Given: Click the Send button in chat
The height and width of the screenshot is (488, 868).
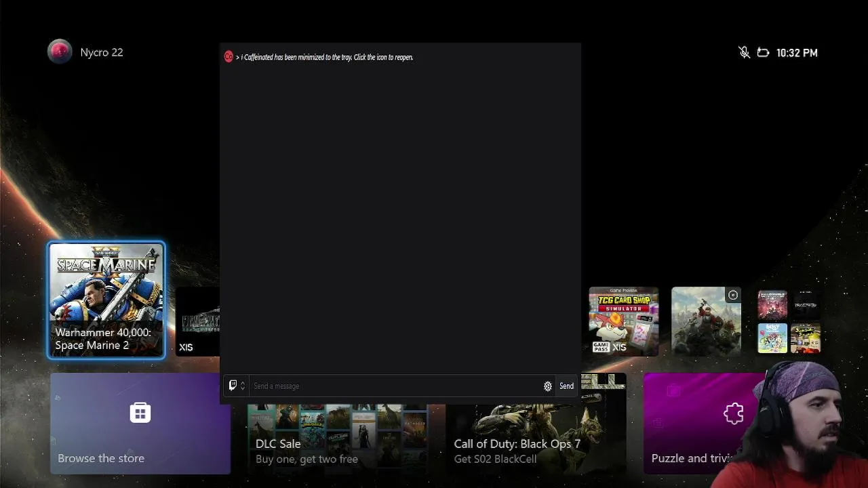Looking at the screenshot, I should pyautogui.click(x=566, y=386).
